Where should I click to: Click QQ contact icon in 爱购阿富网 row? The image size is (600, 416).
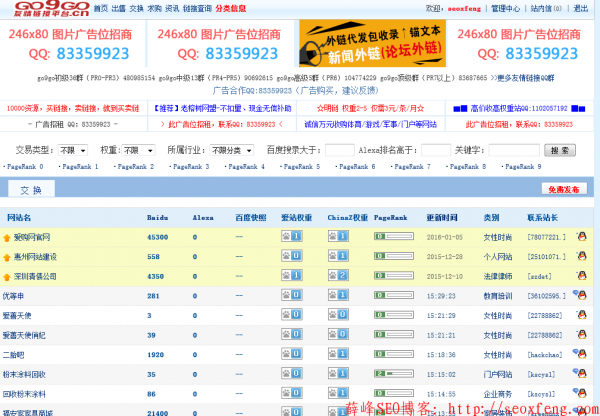pyautogui.click(x=582, y=237)
